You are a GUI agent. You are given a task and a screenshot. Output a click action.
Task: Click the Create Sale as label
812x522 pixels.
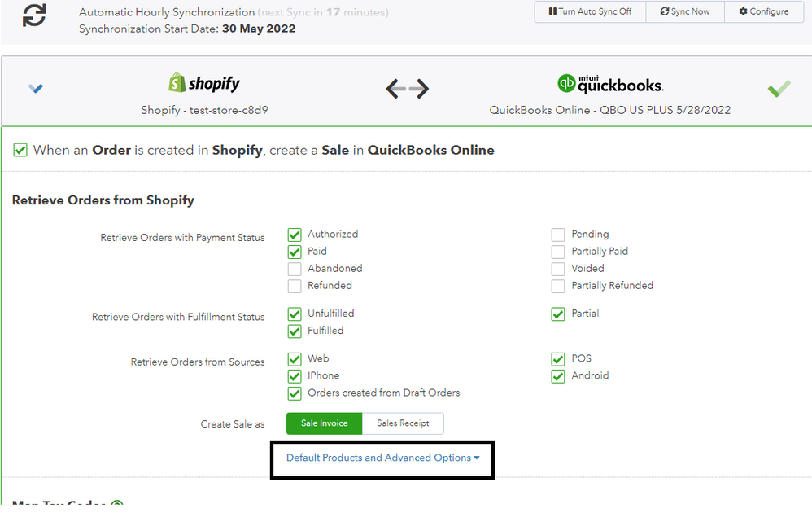[x=233, y=424]
